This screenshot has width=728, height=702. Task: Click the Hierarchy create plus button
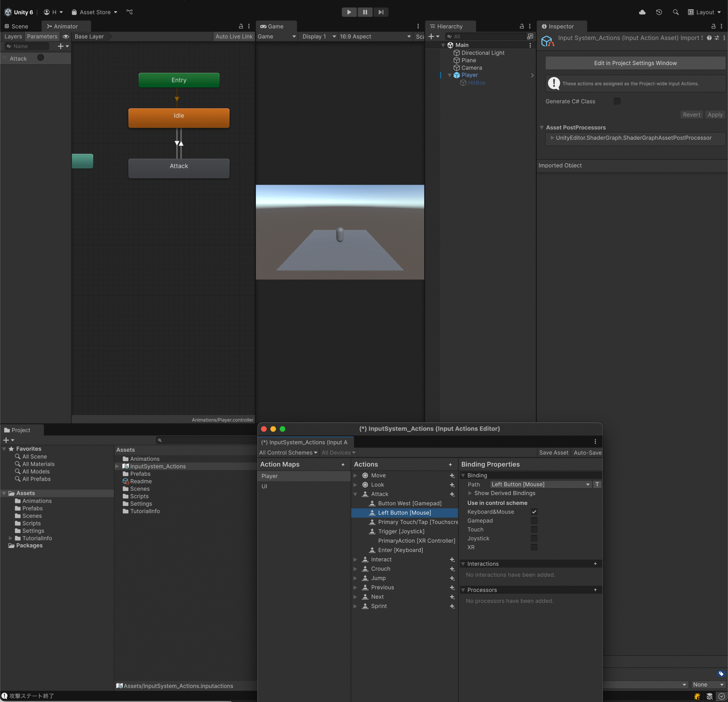433,36
